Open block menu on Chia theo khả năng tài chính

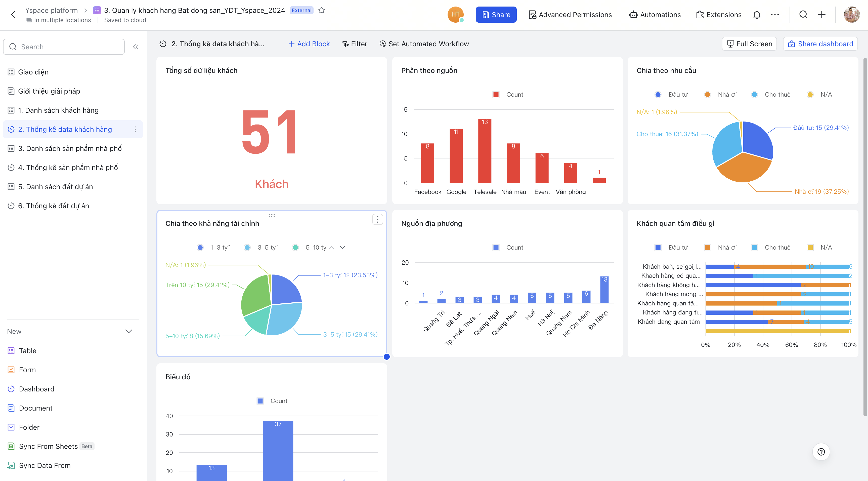[x=377, y=219]
